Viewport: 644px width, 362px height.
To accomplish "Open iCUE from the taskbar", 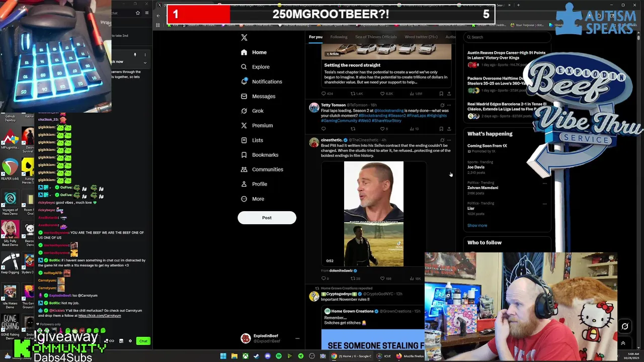I will coord(383,356).
